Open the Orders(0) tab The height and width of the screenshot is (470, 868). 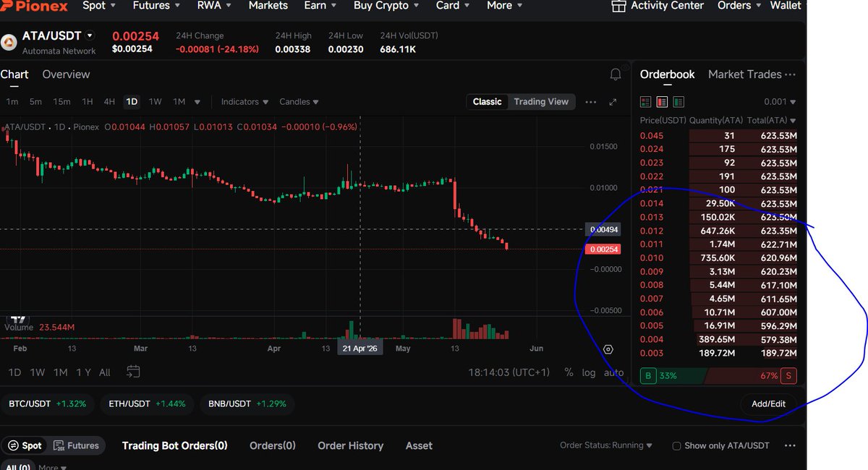272,446
